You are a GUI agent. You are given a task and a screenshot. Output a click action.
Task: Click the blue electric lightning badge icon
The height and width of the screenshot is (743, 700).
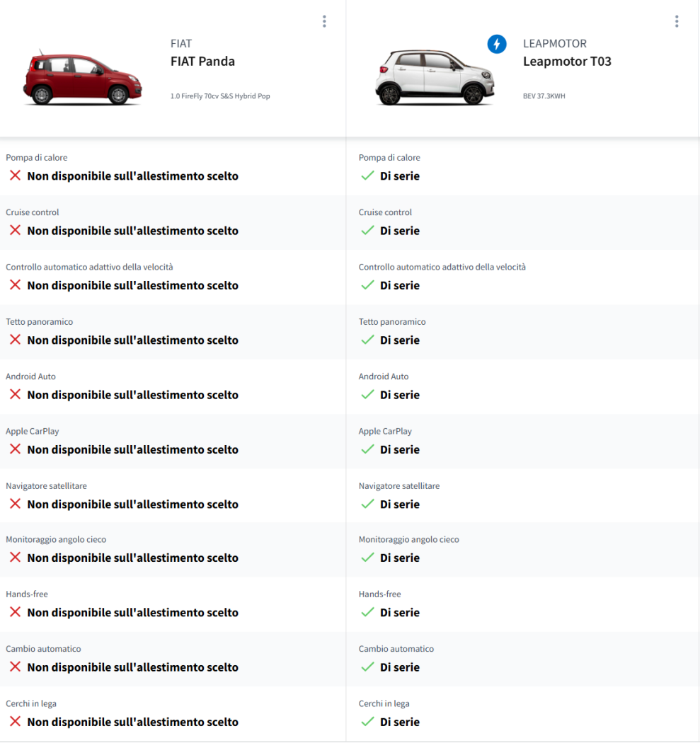tap(497, 44)
